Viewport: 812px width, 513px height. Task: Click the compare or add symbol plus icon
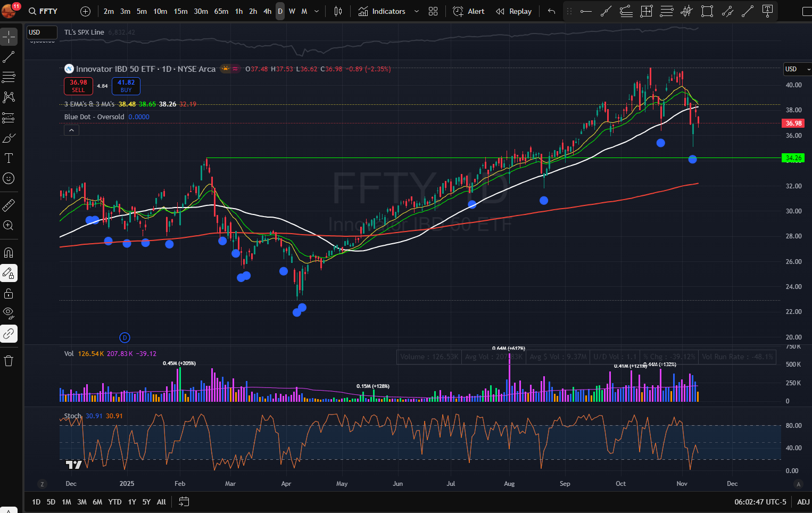[86, 11]
